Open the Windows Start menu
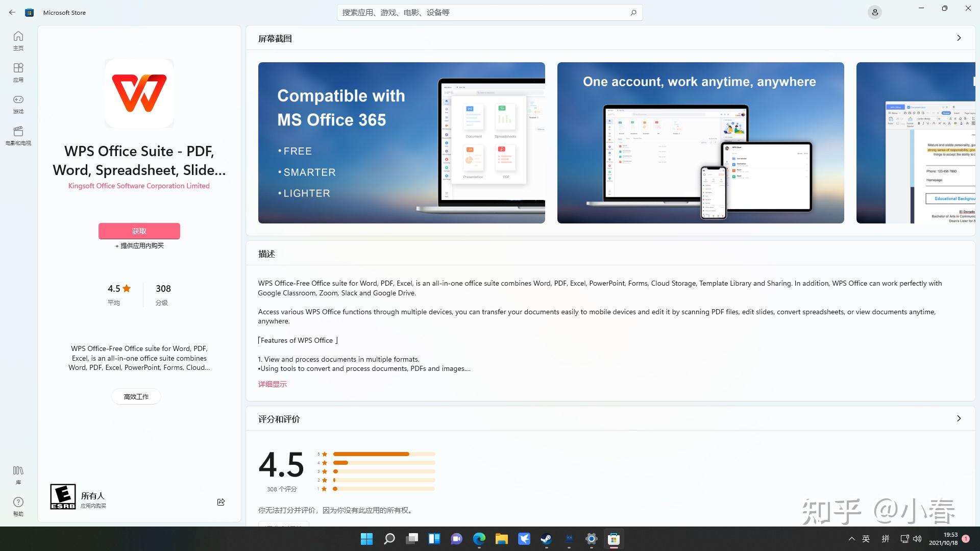This screenshot has width=980, height=551. click(366, 539)
